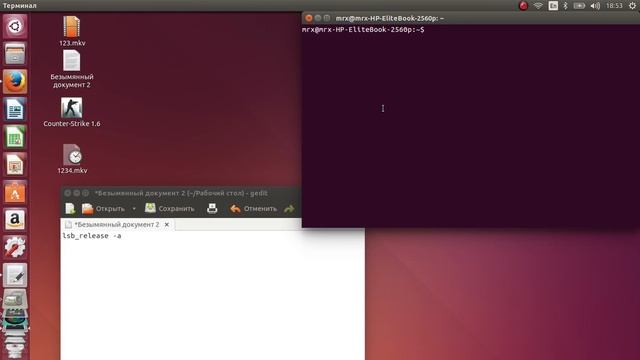The height and width of the screenshot is (360, 640).
Task: Select Безымянный документ 2 desktop icon
Action: (72, 69)
